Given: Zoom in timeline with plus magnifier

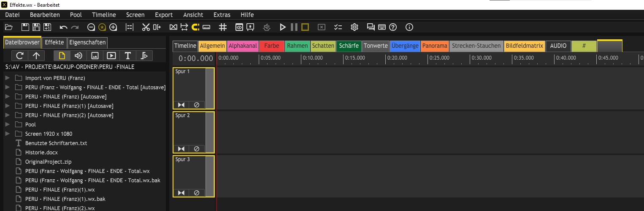Looking at the screenshot, I should [x=113, y=27].
